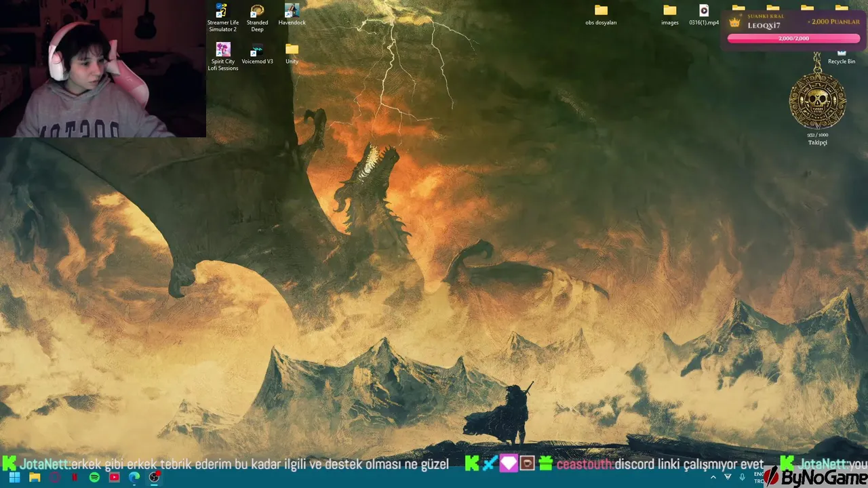Click the crown icon in the king widget
The width and height of the screenshot is (868, 488).
point(734,22)
